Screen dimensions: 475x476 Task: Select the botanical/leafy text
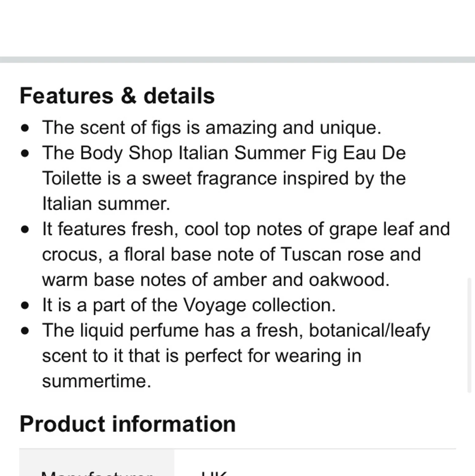[x=369, y=330]
